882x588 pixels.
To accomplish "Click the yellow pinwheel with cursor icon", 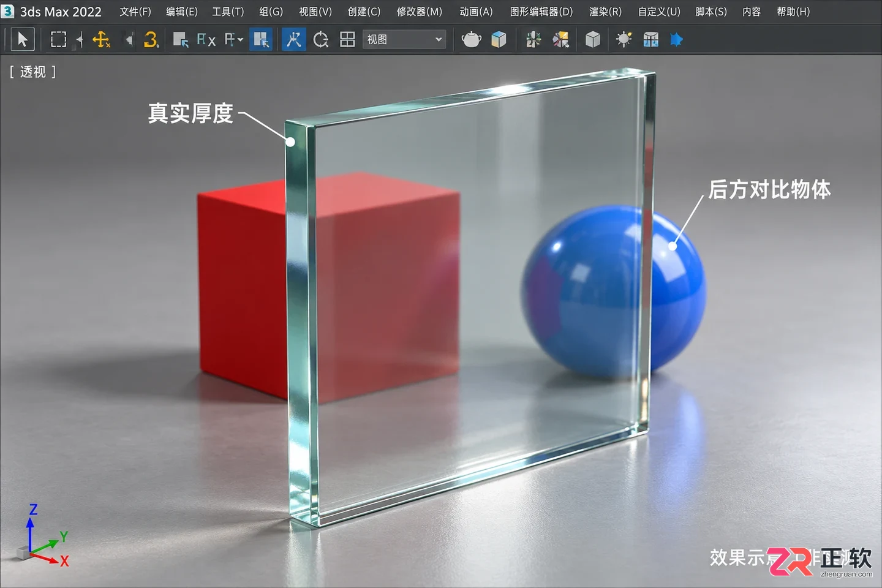I will 560,40.
